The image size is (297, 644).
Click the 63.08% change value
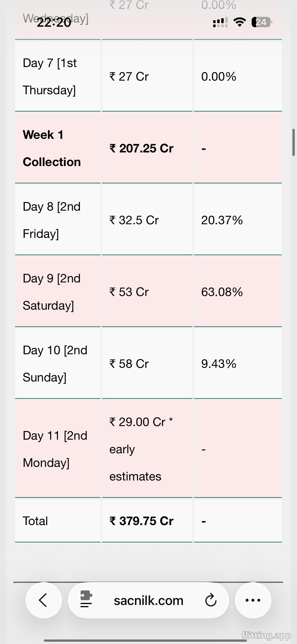click(x=222, y=292)
